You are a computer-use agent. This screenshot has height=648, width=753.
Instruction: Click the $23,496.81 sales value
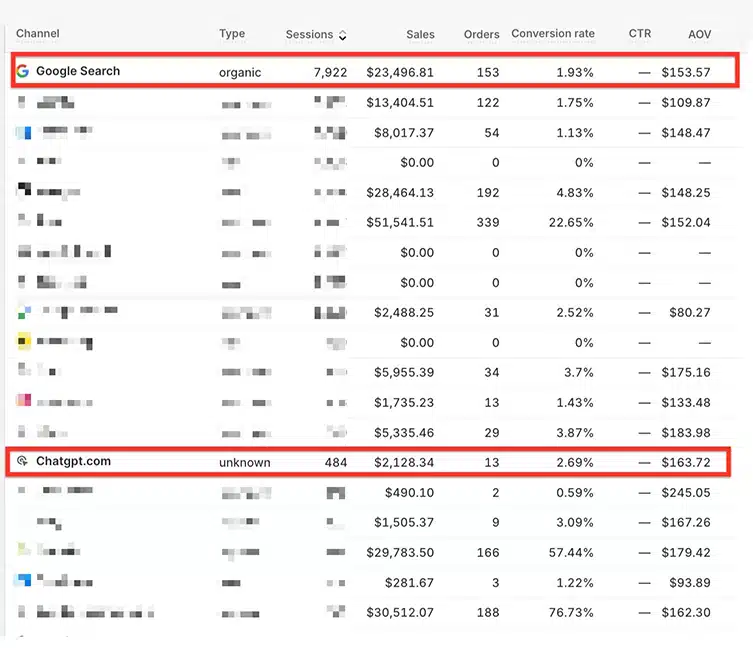point(400,73)
